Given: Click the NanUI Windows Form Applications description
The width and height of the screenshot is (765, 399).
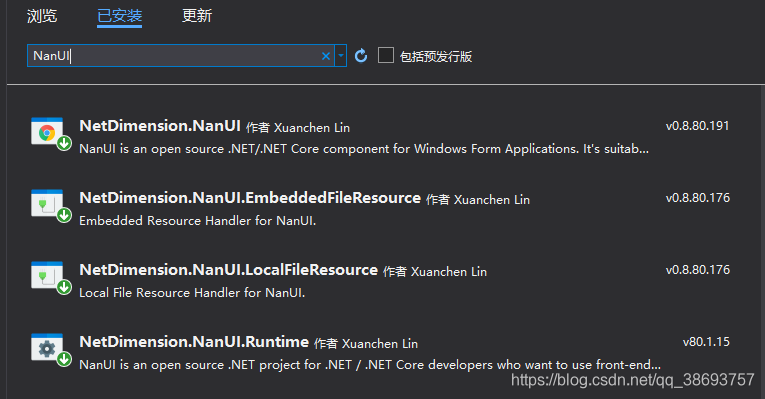Looking at the screenshot, I should pyautogui.click(x=364, y=149).
